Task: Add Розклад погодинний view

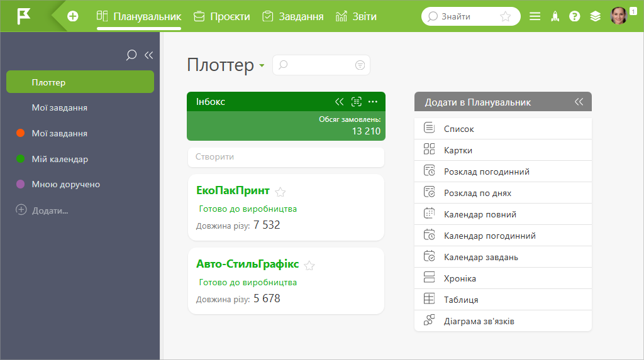Action: [x=503, y=171]
